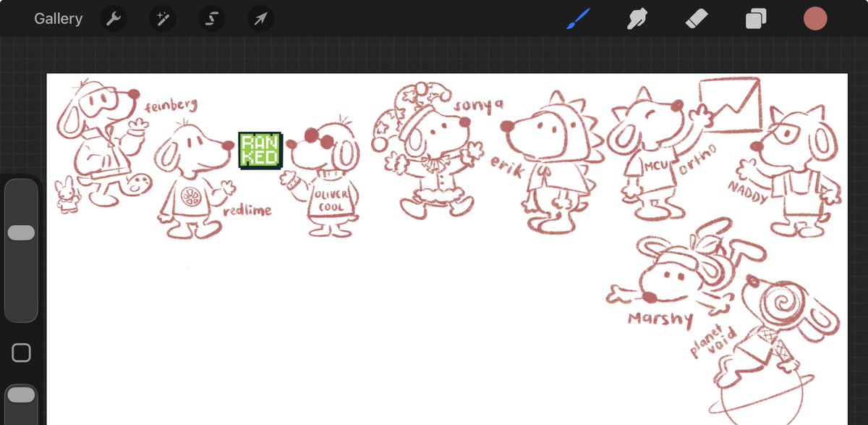Image resolution: width=868 pixels, height=425 pixels.
Task: Tap the 'sonya' handwritten label
Action: (x=478, y=106)
